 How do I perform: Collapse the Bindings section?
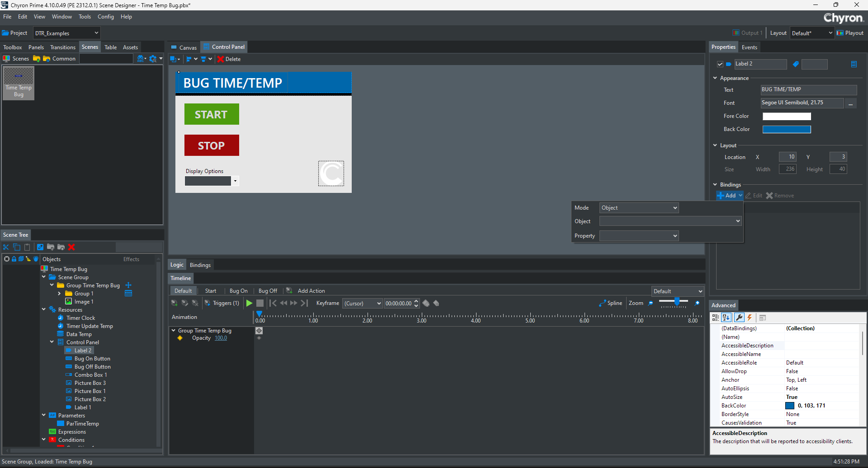point(715,184)
